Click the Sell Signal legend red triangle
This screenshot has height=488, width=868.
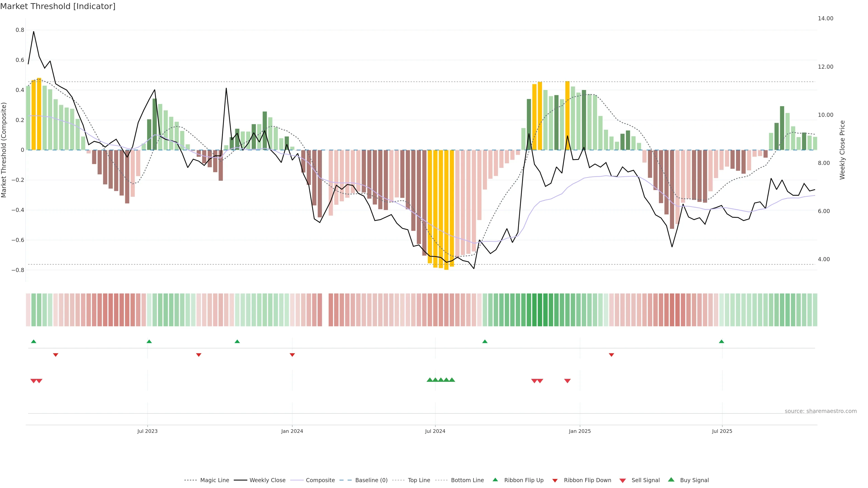pos(623,480)
